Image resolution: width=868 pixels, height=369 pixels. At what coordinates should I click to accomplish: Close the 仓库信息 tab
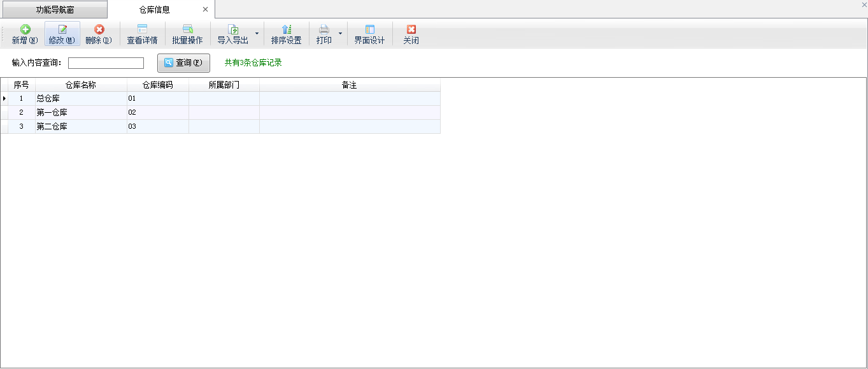coord(205,10)
